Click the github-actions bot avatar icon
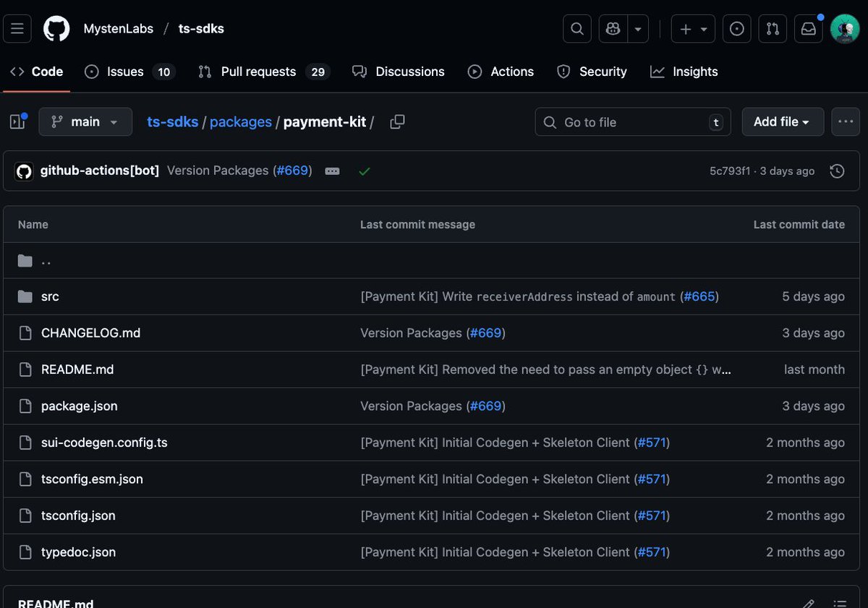This screenshot has width=868, height=608. coord(24,171)
